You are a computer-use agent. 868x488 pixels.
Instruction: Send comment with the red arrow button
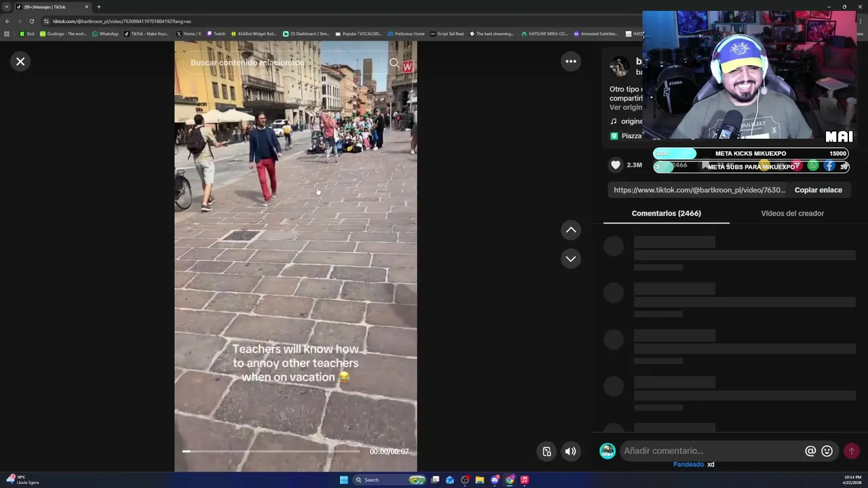coord(852,451)
